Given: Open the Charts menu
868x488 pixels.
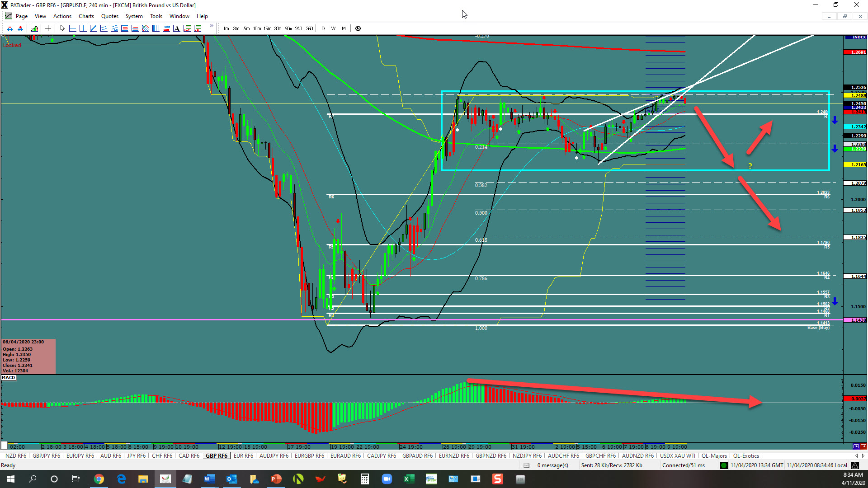Looking at the screenshot, I should (x=86, y=16).
